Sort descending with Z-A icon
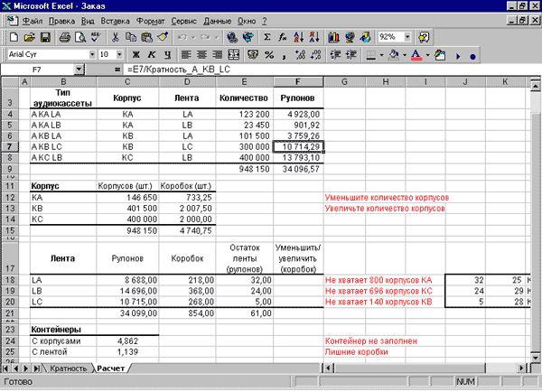The height and width of the screenshot is (392, 542). coord(314,37)
